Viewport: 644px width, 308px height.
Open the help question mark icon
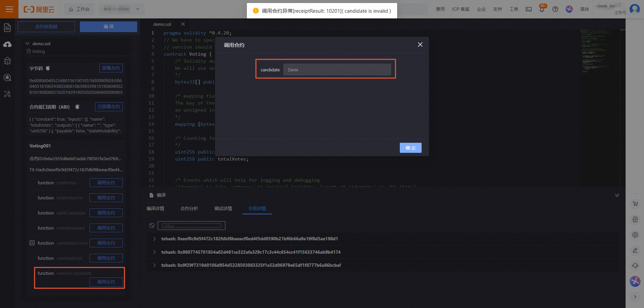pos(555,9)
